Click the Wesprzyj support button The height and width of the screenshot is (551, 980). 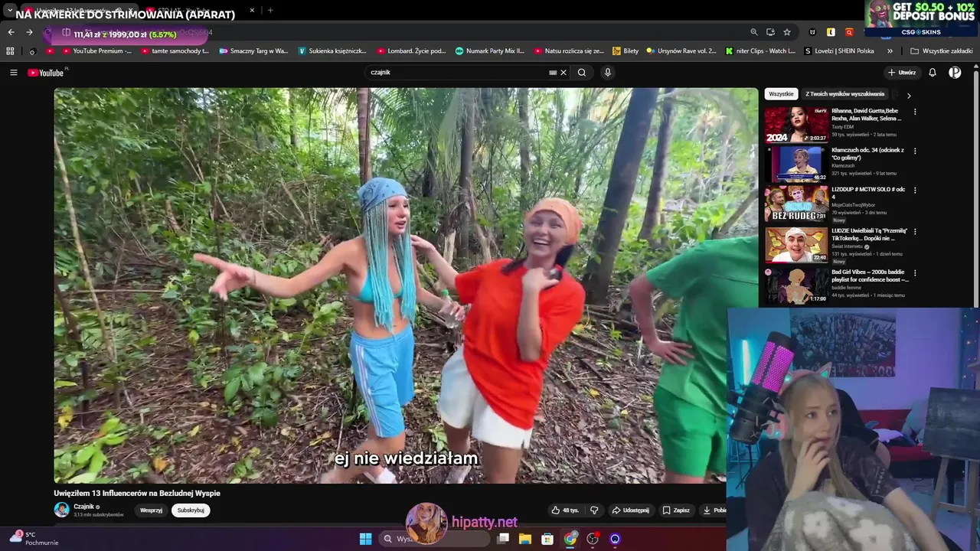click(151, 510)
